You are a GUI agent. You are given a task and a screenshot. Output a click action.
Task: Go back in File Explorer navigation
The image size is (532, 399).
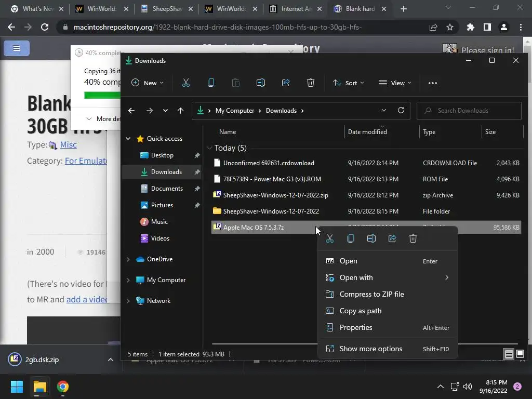click(131, 111)
